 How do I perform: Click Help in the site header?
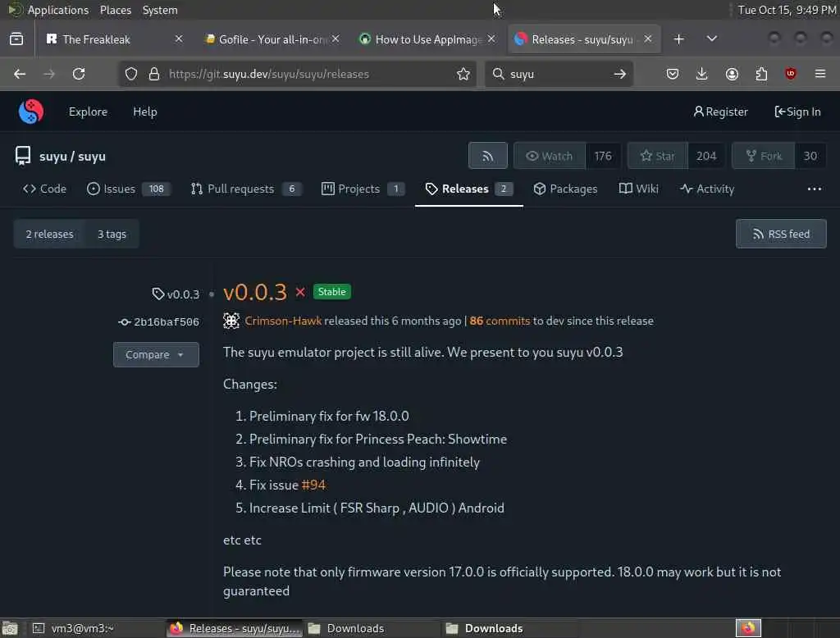click(144, 112)
